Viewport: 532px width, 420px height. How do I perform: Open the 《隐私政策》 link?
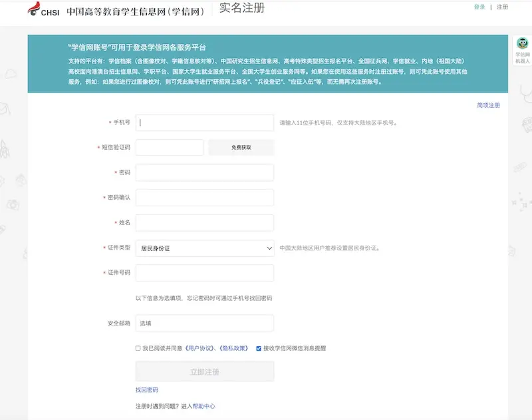pos(234,348)
